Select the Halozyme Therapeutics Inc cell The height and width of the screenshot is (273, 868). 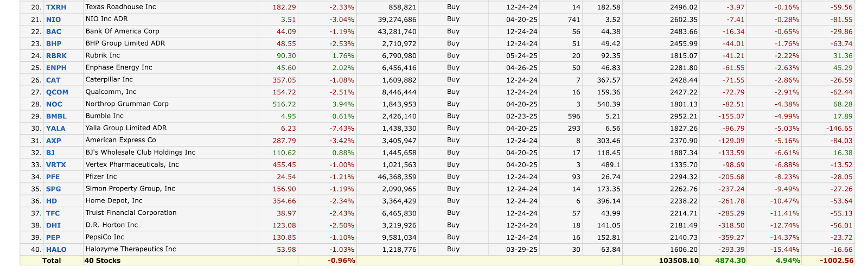coord(170,250)
